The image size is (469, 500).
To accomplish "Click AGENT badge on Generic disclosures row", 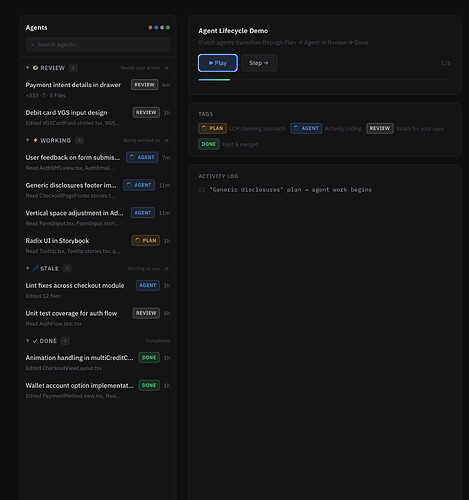I will coord(139,185).
